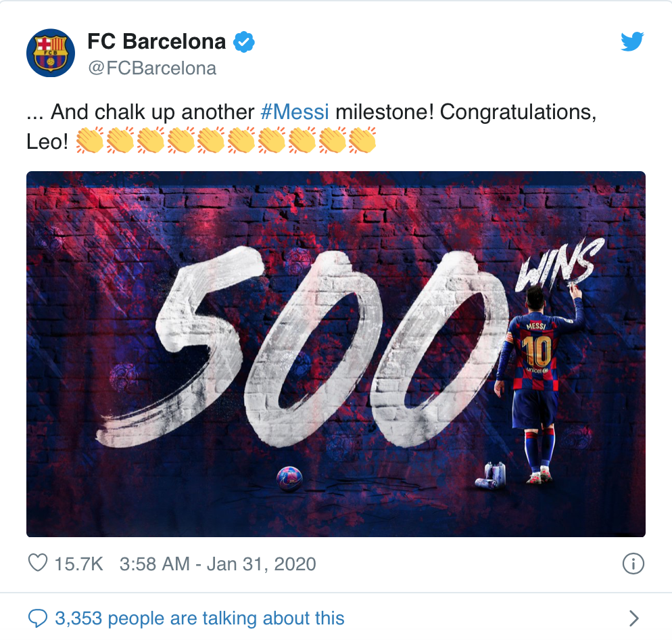Click the football in the image
The height and width of the screenshot is (640, 672).
[x=289, y=478]
